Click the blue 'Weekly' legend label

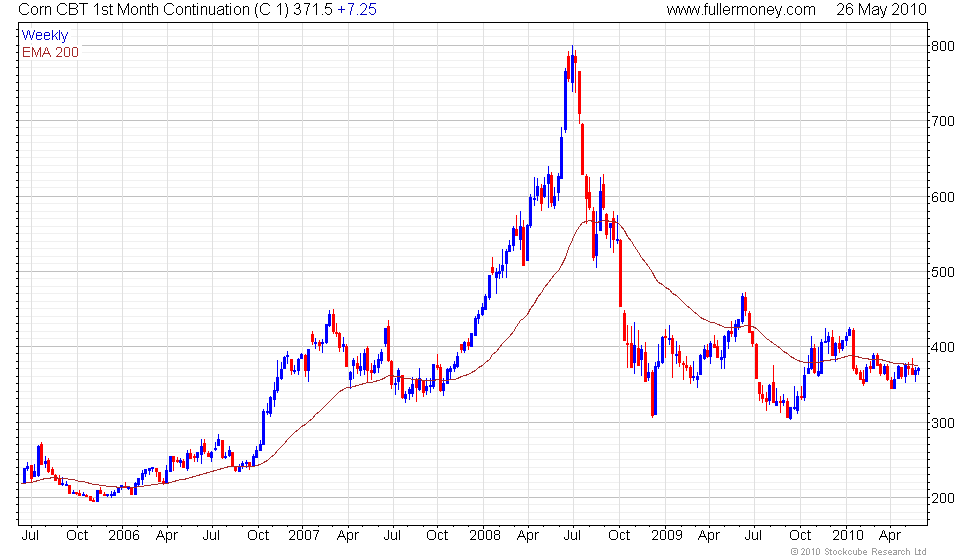coord(44,36)
